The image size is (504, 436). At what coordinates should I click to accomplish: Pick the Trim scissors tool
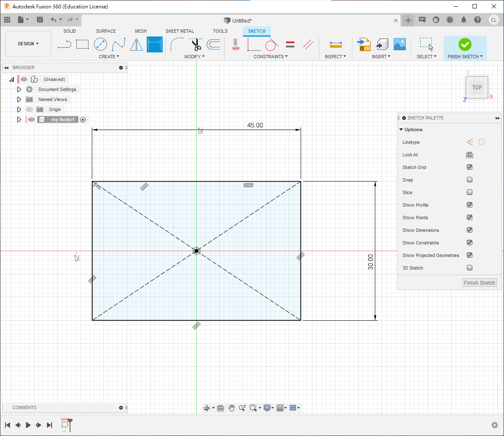coord(196,44)
